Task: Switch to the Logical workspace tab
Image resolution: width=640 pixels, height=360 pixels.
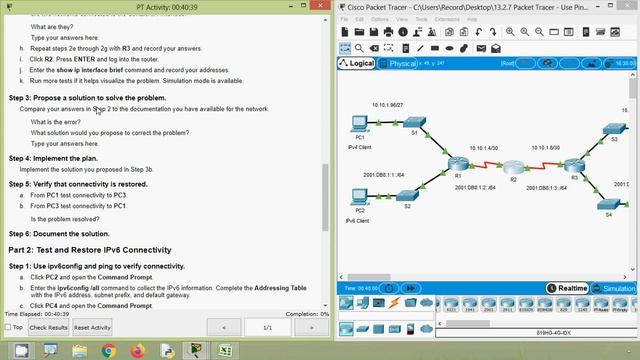Action: 356,63
